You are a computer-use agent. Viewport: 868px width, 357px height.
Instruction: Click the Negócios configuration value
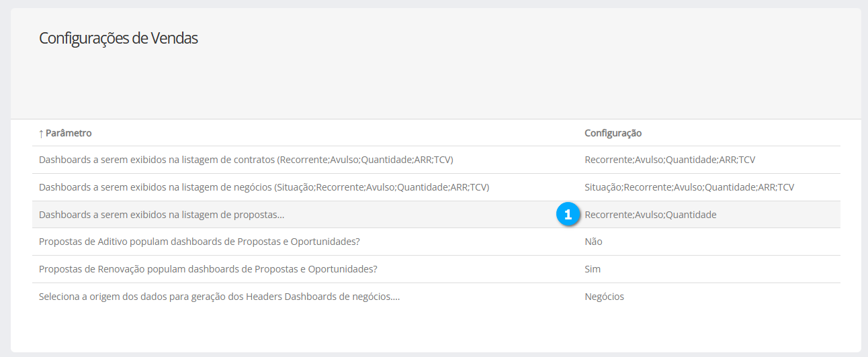click(604, 297)
